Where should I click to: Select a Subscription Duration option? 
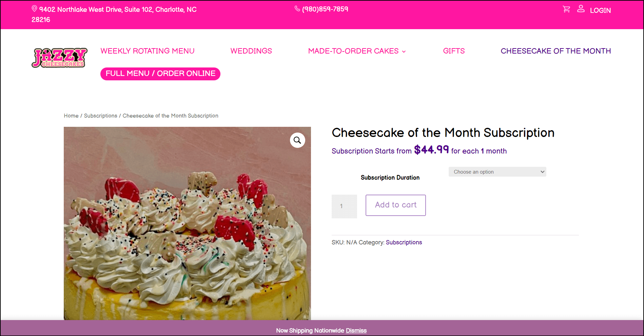(497, 172)
